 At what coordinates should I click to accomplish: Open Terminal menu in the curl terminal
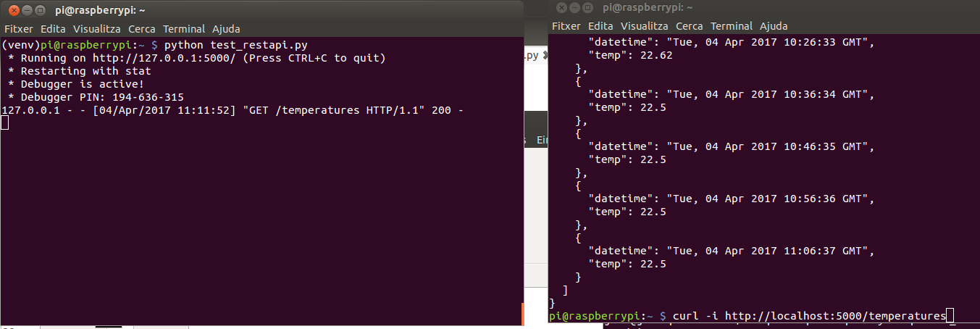click(732, 26)
